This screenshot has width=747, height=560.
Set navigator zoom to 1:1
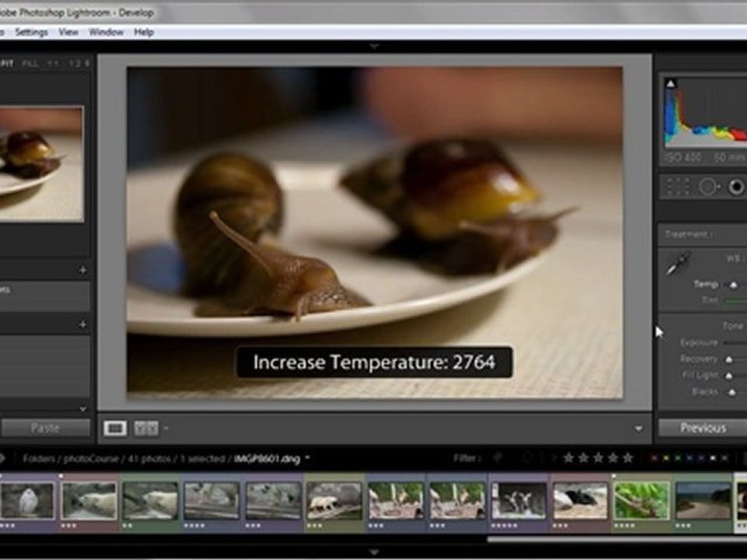(52, 63)
